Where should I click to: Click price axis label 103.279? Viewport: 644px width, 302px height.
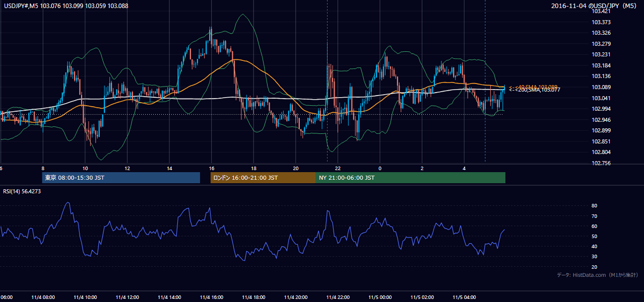(x=601, y=44)
